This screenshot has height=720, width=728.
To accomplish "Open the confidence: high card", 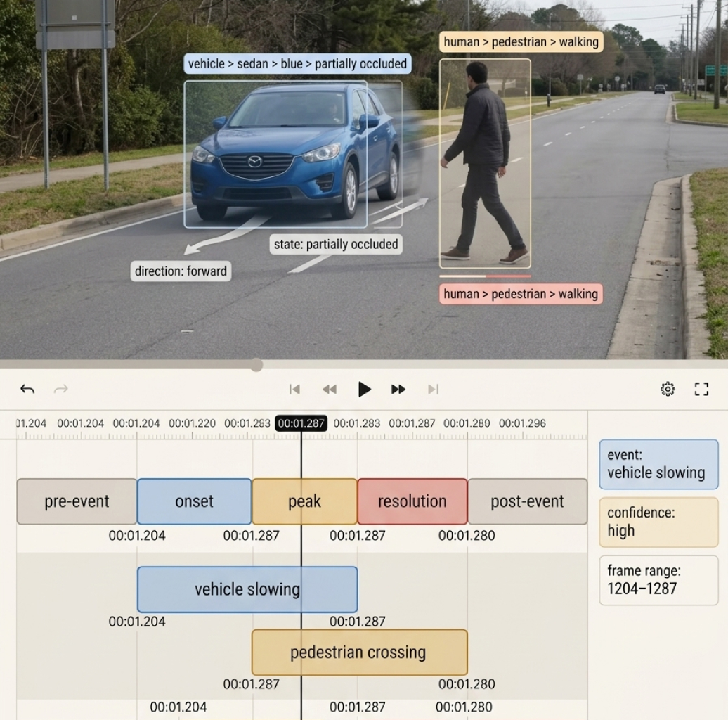I will pyautogui.click(x=658, y=522).
